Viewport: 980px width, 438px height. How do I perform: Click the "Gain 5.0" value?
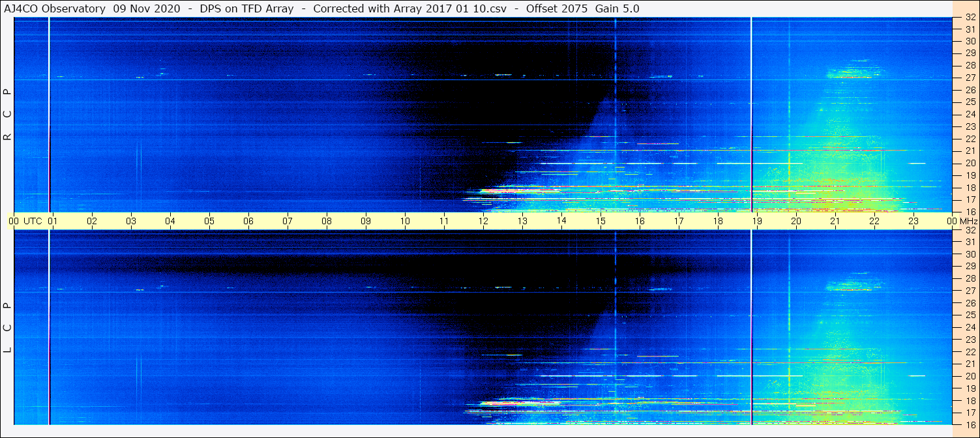pyautogui.click(x=617, y=8)
